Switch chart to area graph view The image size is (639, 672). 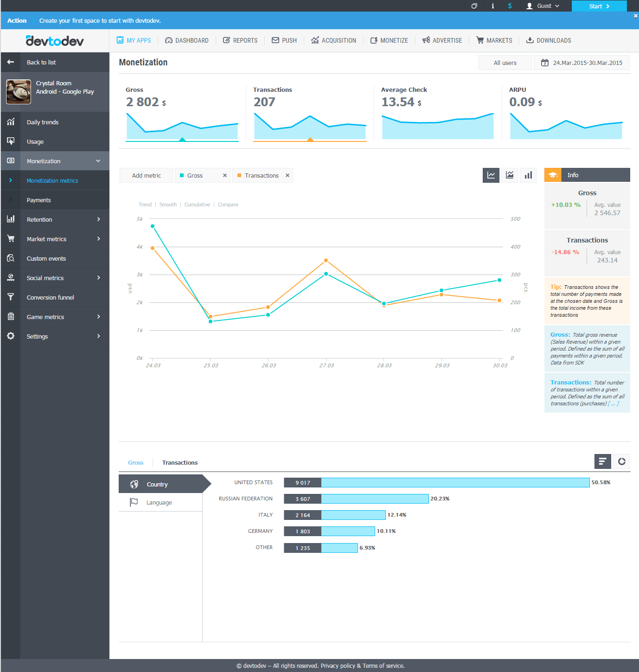coord(510,175)
